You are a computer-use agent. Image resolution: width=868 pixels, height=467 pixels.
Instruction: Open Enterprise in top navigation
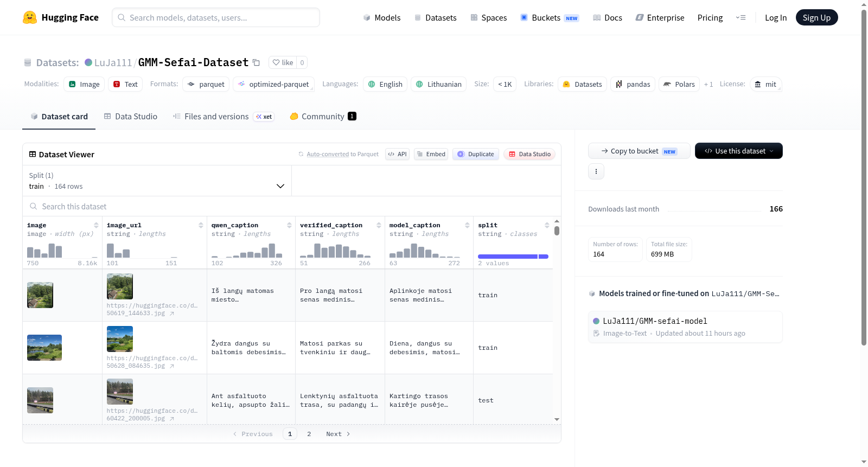660,17
